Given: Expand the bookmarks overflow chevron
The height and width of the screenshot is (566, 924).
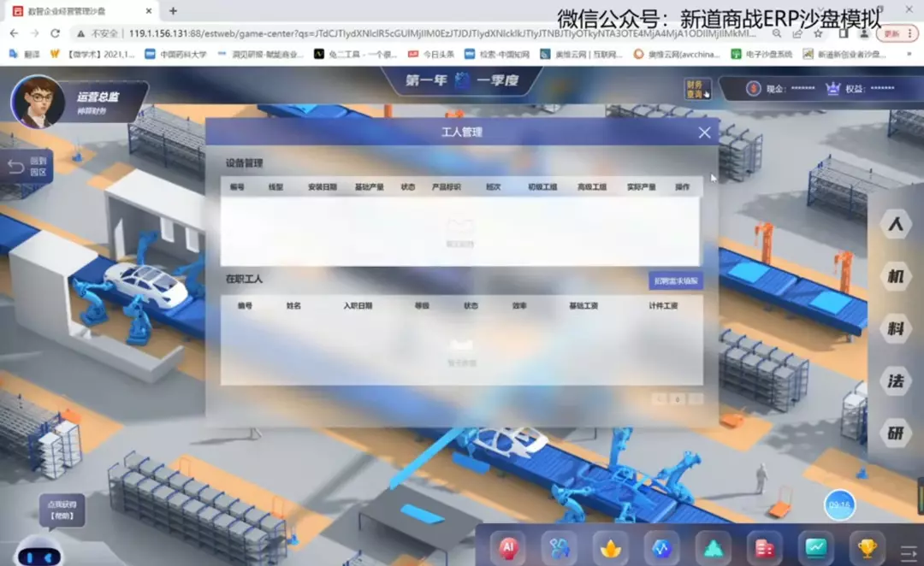Looking at the screenshot, I should (909, 54).
